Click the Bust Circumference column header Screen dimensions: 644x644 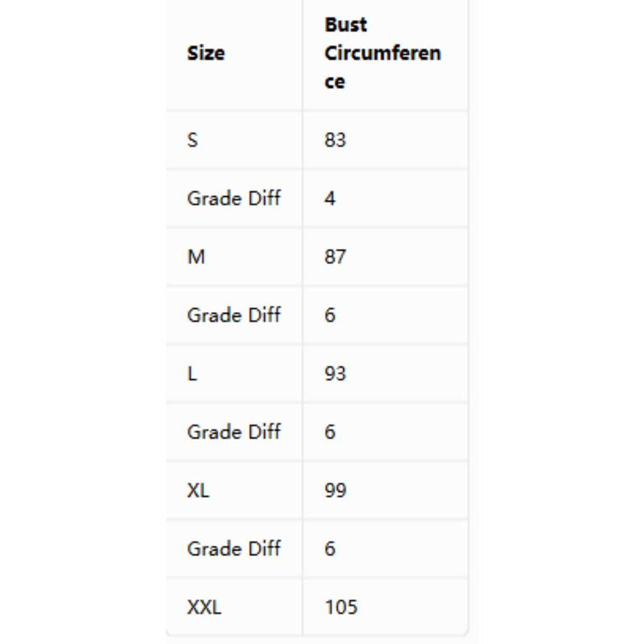(382, 53)
